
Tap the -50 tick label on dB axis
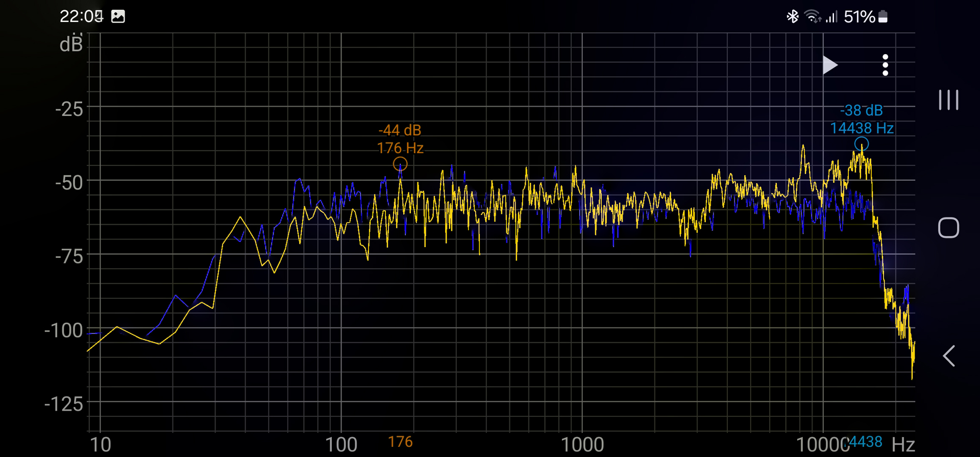click(x=69, y=182)
